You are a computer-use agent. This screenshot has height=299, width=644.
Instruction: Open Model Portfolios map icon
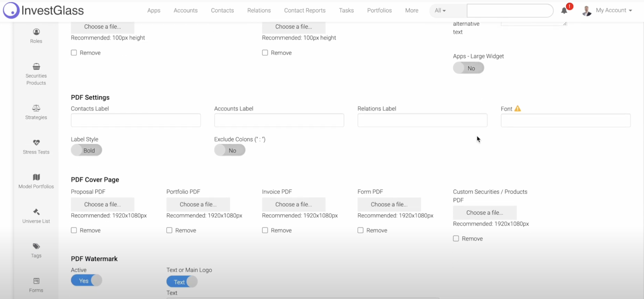36,177
